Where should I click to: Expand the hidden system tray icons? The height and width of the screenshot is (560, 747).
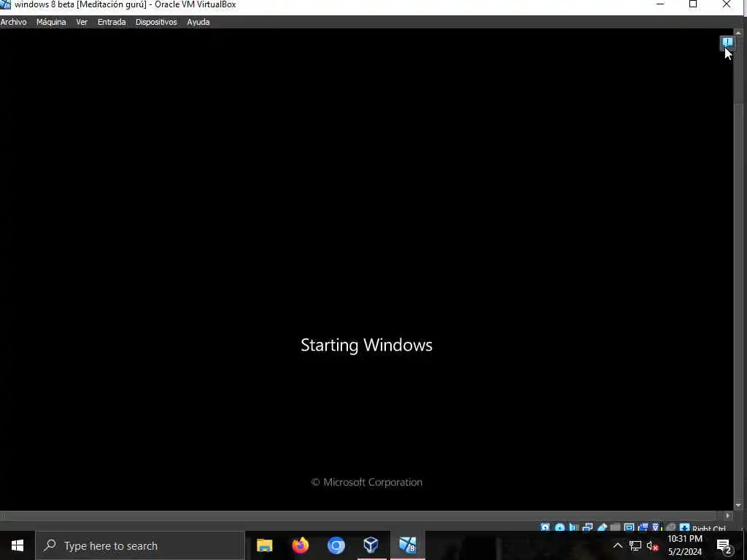(617, 545)
